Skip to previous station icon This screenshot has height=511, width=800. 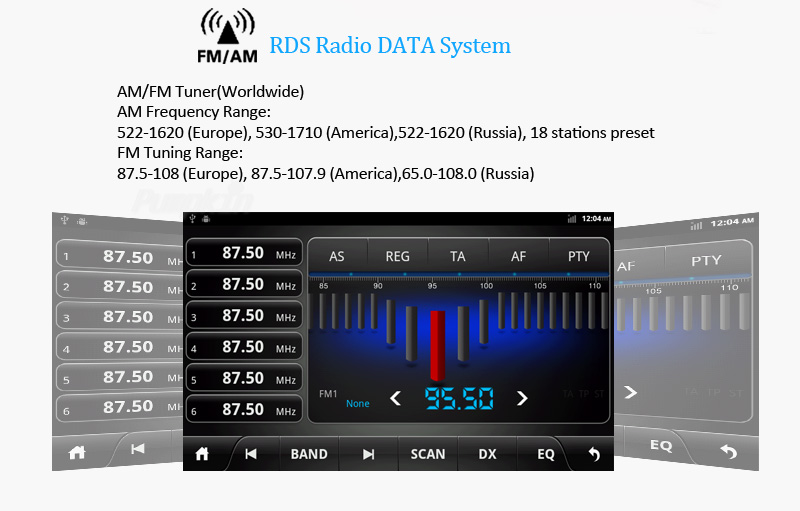(251, 454)
